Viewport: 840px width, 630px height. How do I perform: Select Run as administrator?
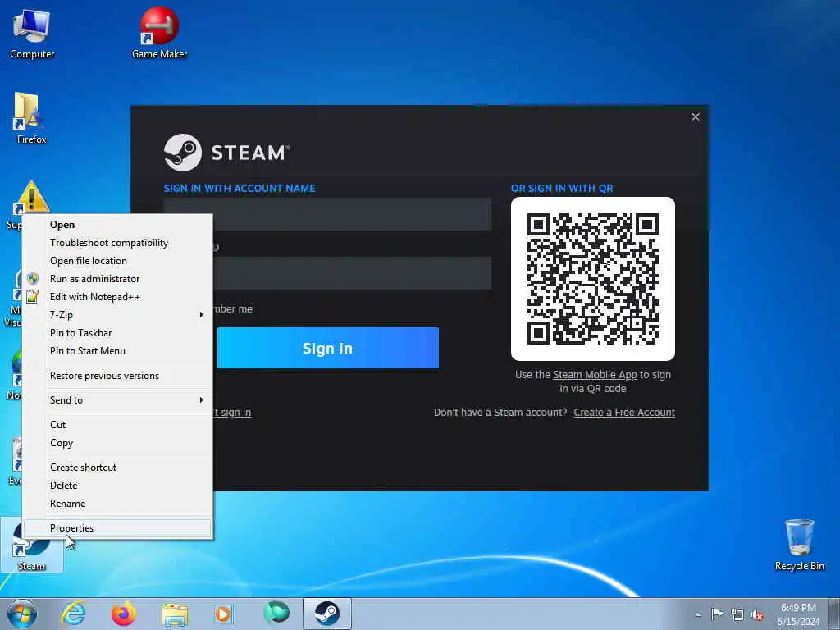point(117,279)
